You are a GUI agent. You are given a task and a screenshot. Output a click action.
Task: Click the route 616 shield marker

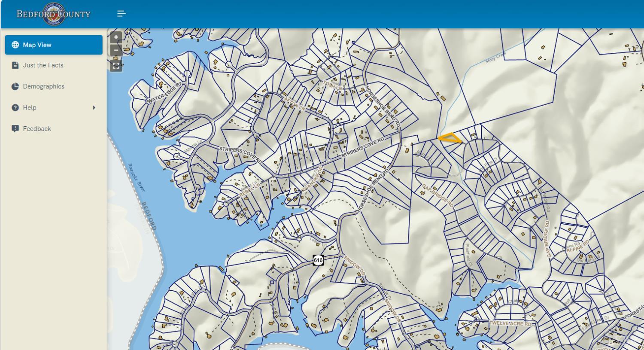tap(318, 260)
